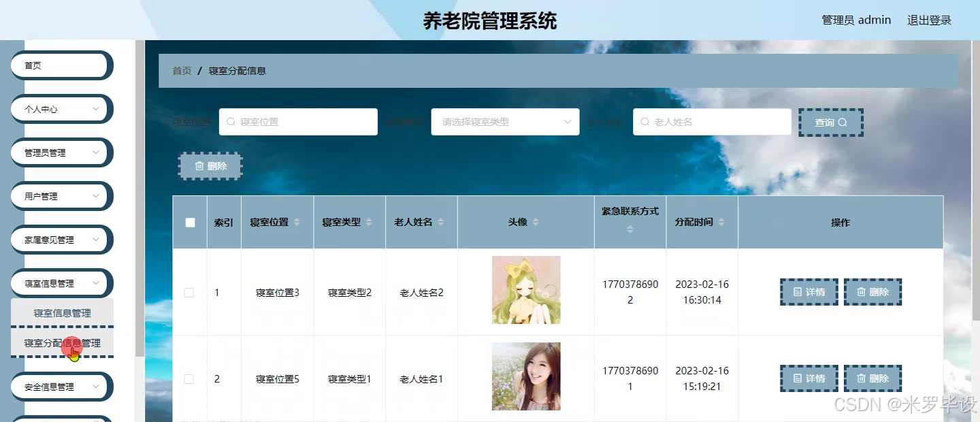Screen dimensions: 980x422
Task: Open the 寝室分配信息管理 submenu item
Action: pos(62,343)
